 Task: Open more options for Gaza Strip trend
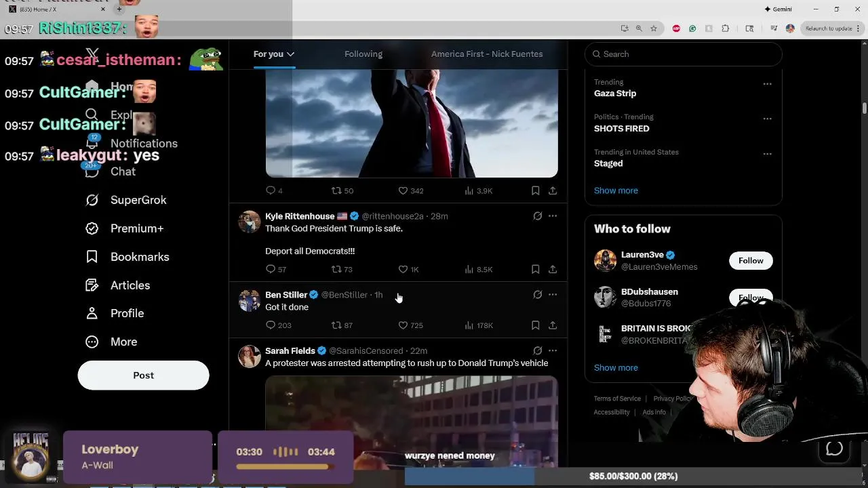point(767,84)
